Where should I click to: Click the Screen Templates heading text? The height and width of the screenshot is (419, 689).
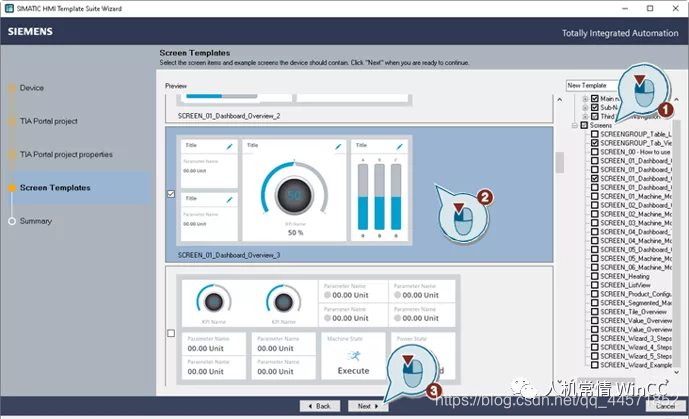pyautogui.click(x=195, y=53)
